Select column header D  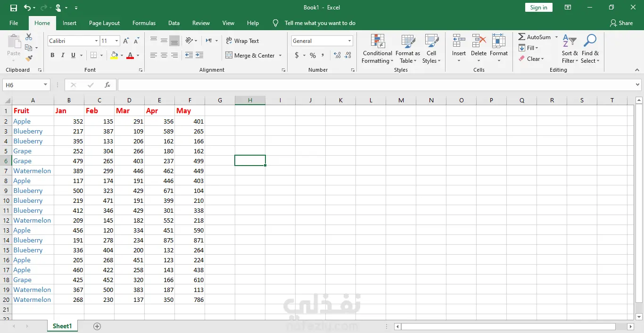coord(129,100)
